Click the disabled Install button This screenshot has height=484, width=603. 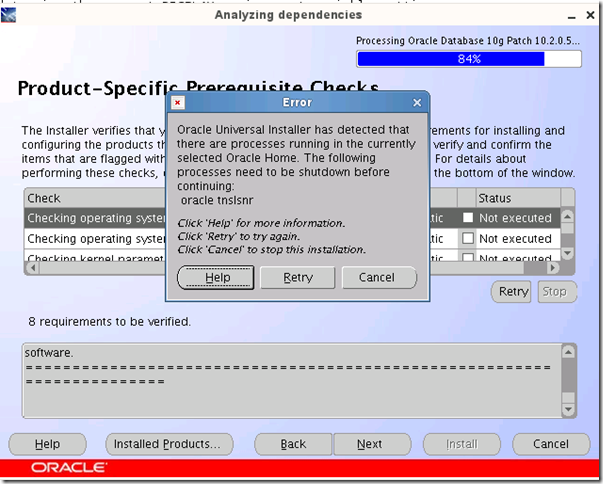pos(462,444)
